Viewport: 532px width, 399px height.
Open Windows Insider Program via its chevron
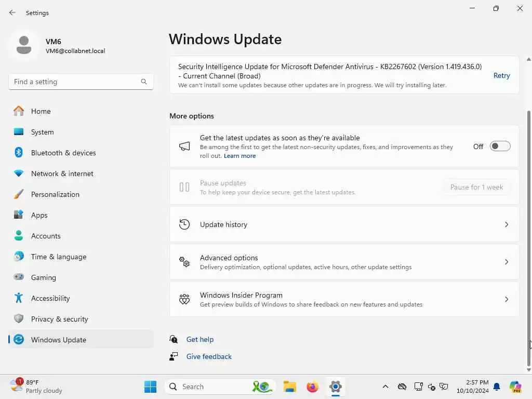click(x=506, y=299)
